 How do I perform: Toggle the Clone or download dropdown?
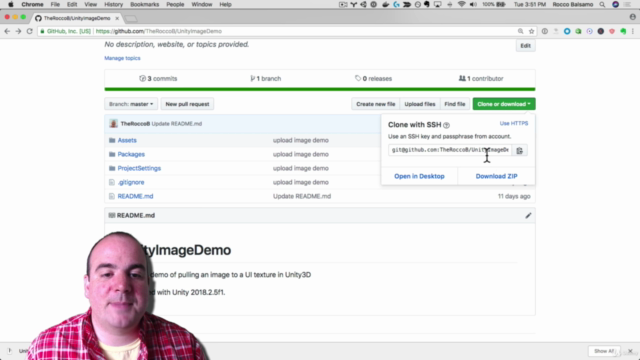point(504,104)
